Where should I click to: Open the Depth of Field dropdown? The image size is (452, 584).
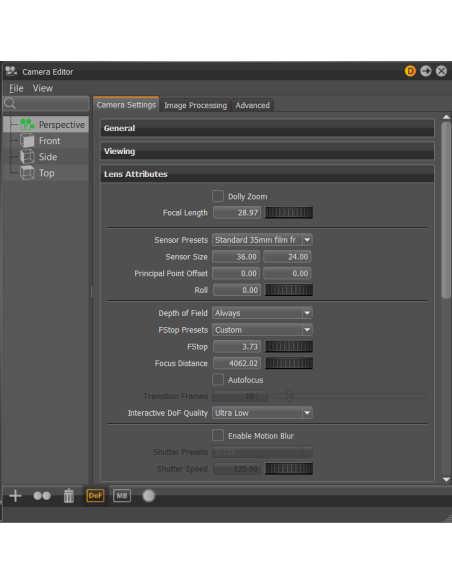[262, 313]
